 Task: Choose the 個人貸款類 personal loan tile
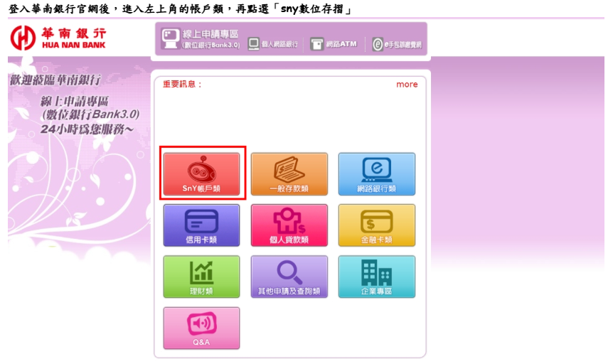(x=289, y=225)
